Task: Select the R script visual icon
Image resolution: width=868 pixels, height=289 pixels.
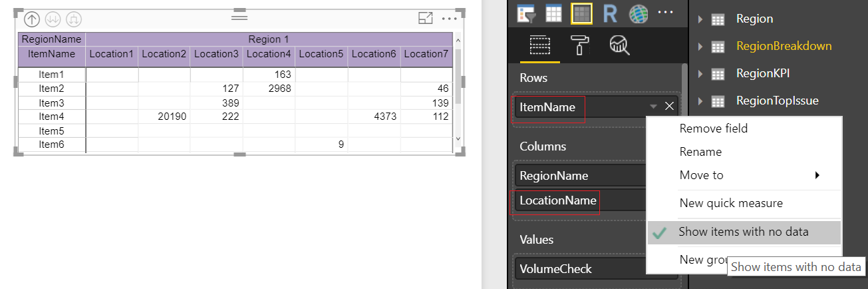Action: pos(609,13)
